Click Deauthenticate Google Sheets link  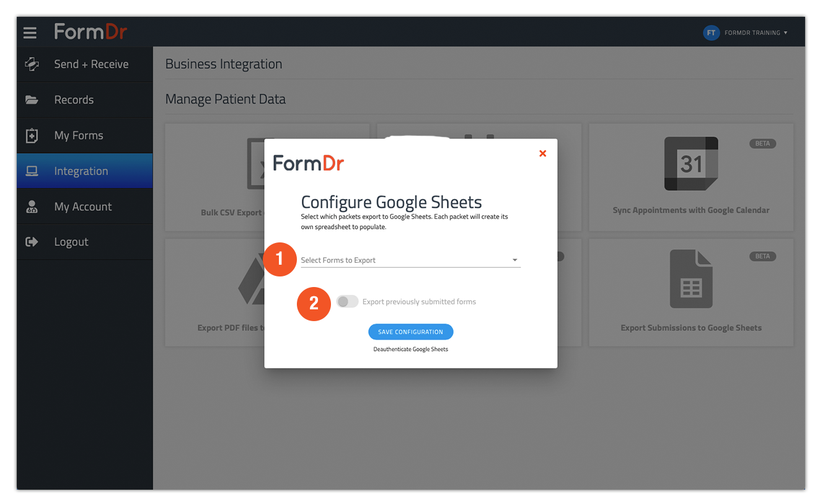pyautogui.click(x=410, y=349)
